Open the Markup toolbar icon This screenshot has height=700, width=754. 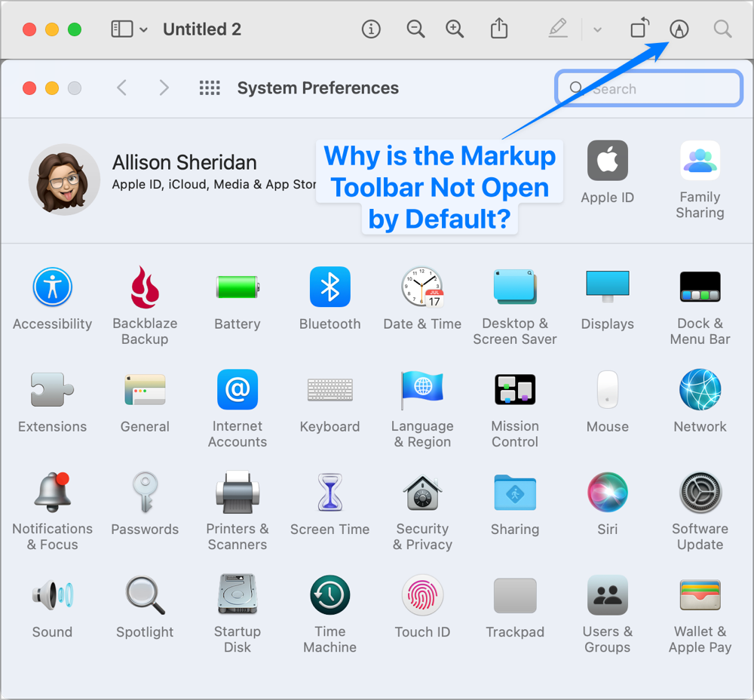coord(679,29)
